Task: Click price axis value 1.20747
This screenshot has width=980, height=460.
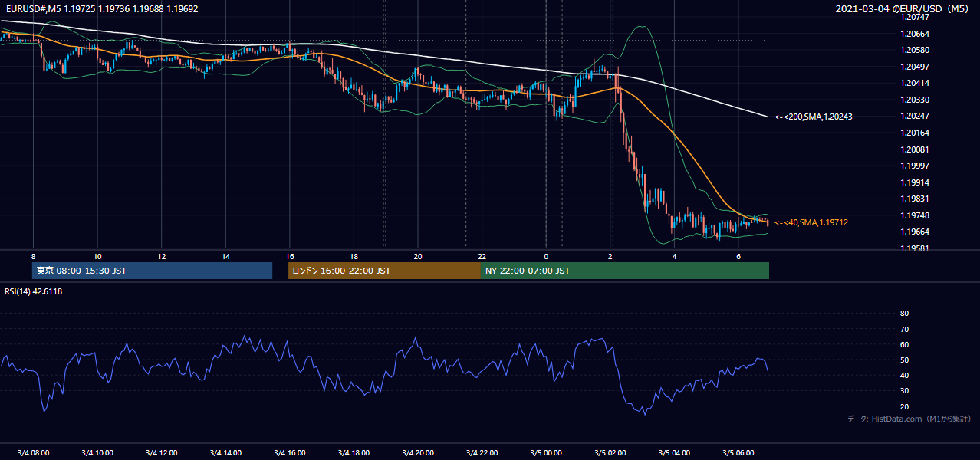Action: tap(914, 17)
